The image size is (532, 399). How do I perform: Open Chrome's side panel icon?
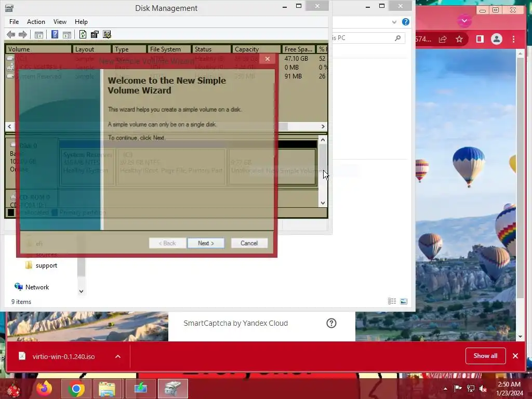point(480,39)
